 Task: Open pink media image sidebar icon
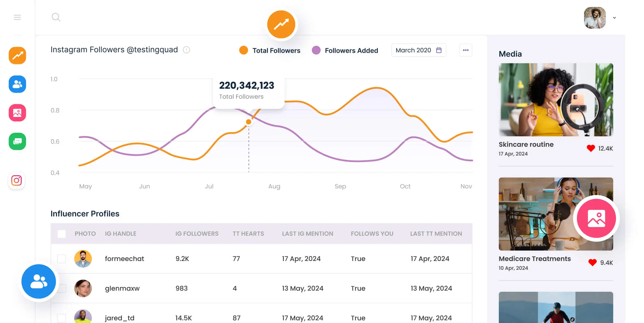(x=17, y=113)
